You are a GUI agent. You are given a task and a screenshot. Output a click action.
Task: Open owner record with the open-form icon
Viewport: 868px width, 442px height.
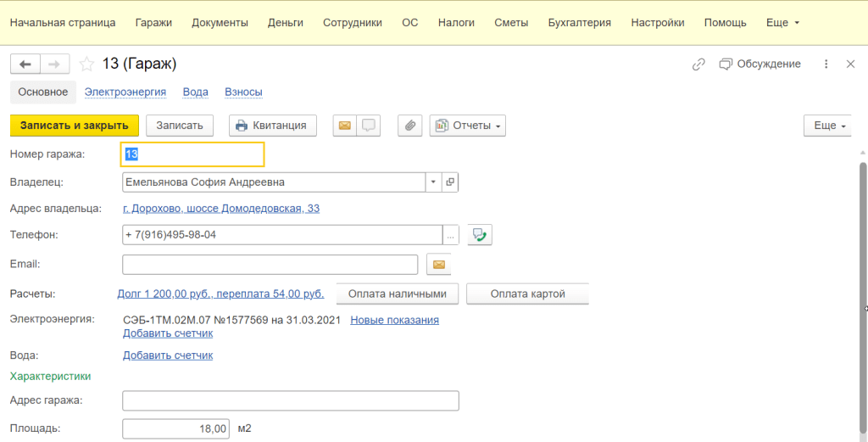click(450, 182)
